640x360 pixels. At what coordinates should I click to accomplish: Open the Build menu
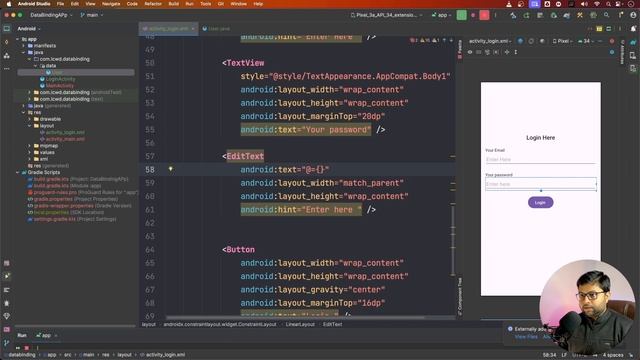(x=173, y=4)
